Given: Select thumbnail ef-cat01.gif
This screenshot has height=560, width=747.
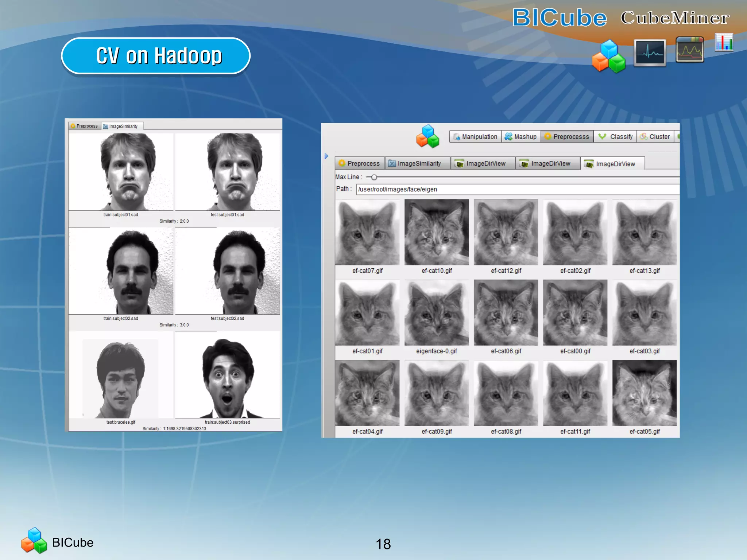Looking at the screenshot, I should coord(367,312).
